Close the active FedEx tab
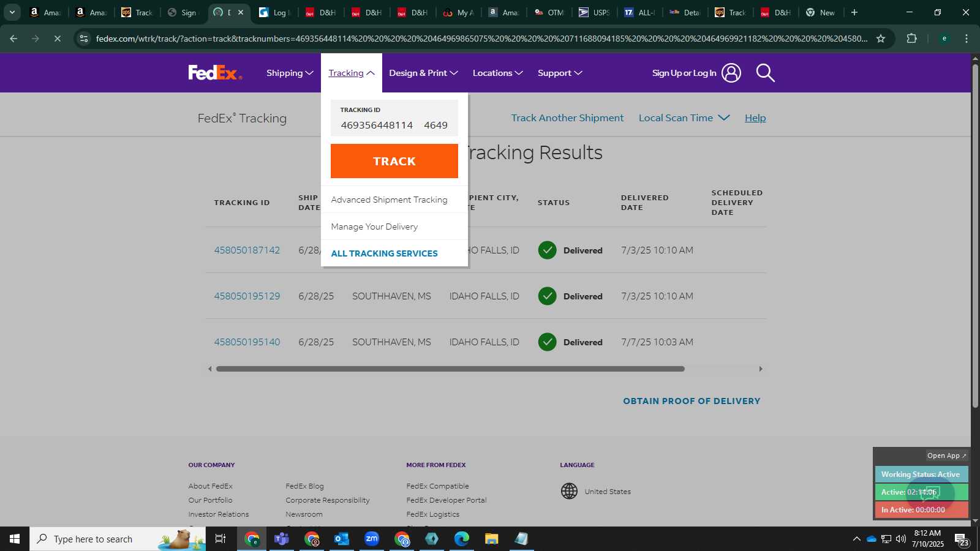This screenshot has height=551, width=980. coord(241,12)
